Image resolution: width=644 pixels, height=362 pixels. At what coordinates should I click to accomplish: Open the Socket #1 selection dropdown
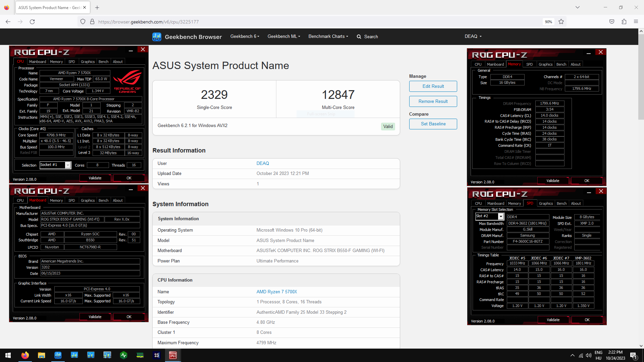tap(55, 165)
